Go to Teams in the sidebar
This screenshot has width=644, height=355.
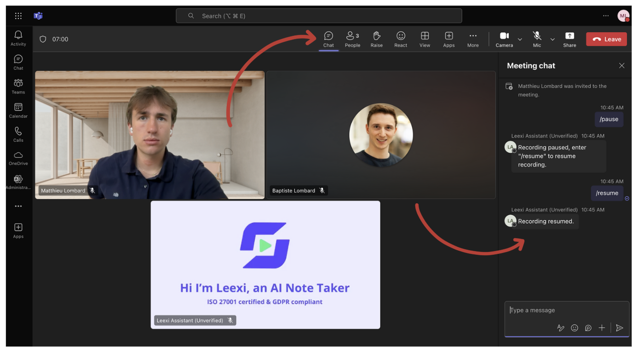pyautogui.click(x=18, y=86)
